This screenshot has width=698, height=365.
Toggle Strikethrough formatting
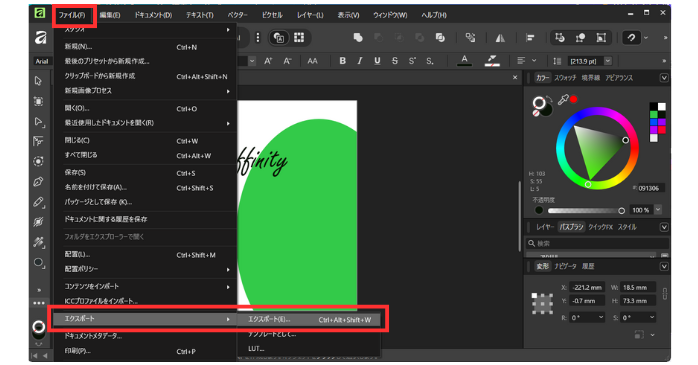(395, 61)
